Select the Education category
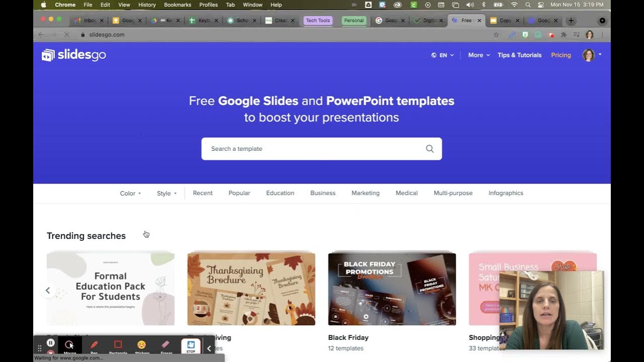 pyautogui.click(x=280, y=193)
